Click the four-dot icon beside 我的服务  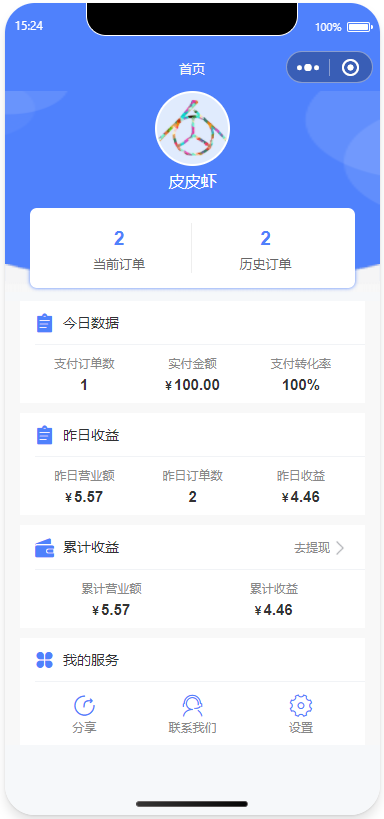point(44,660)
